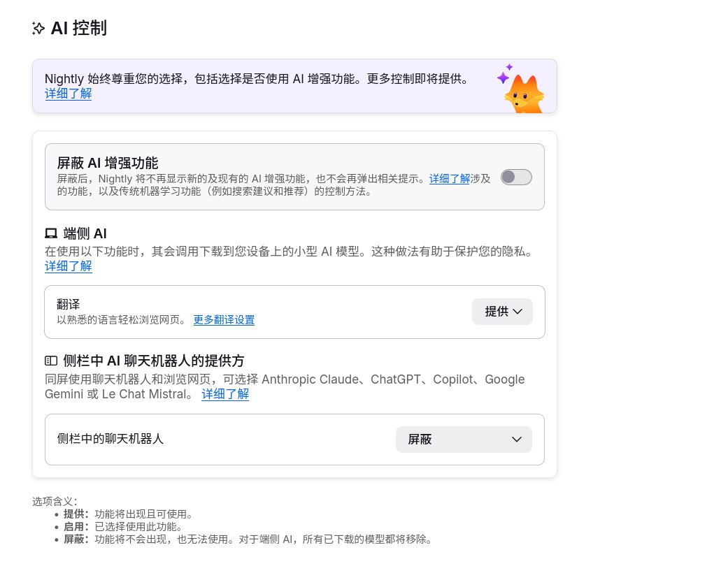Open the 侧栏中的聊天机器人 dropdown showing 屏蔽
728x573 pixels.
(x=464, y=440)
